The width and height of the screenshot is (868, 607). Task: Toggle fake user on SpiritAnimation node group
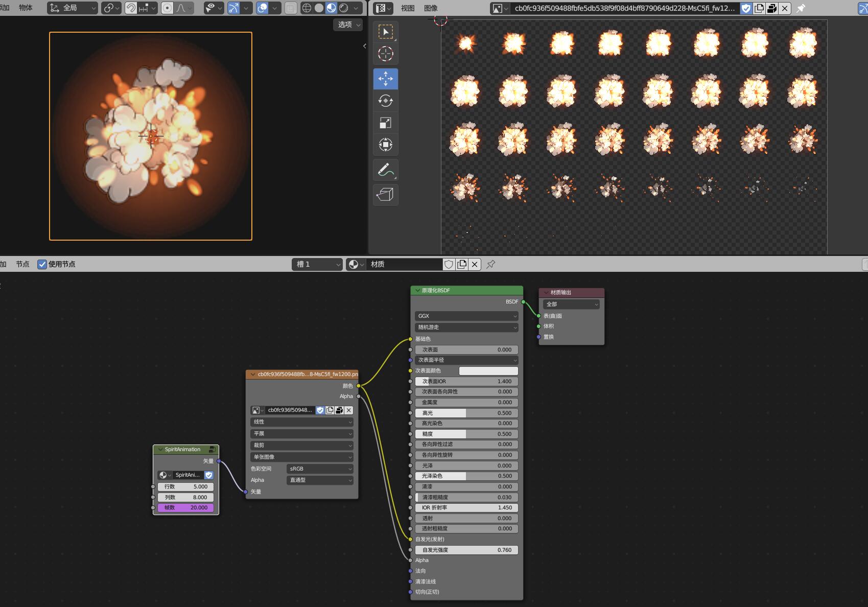(x=208, y=475)
